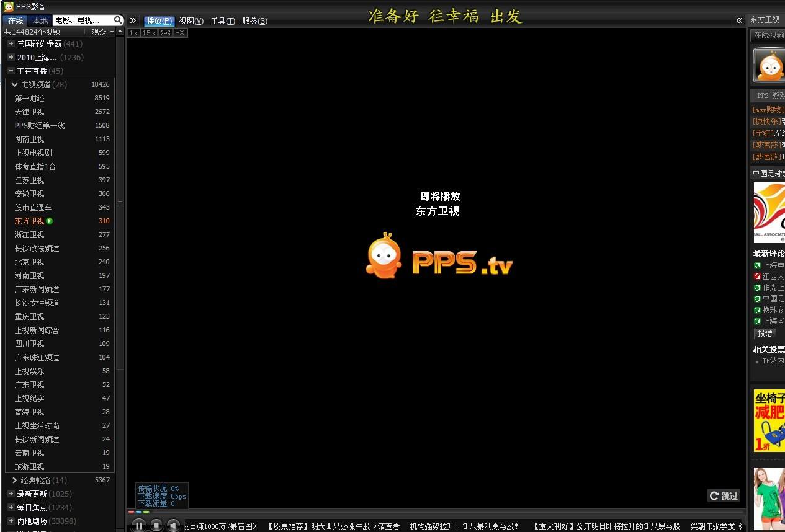Expand the 经典轮播 group
Screen dimensions: 785x532
(15, 481)
